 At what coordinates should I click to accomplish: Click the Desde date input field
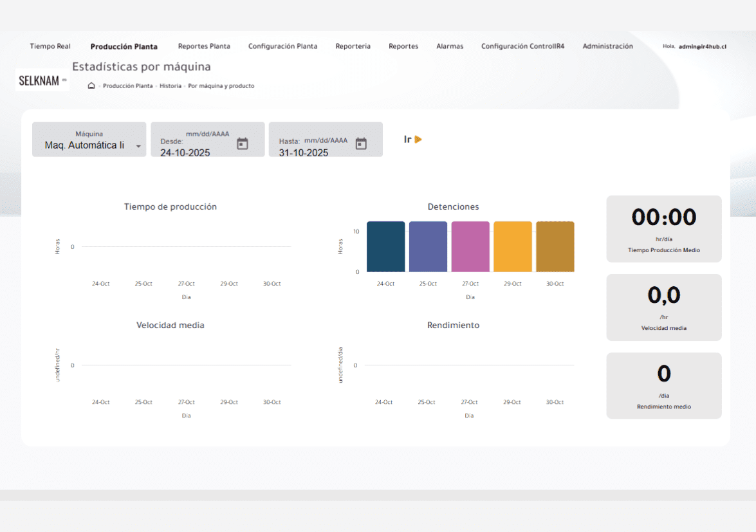(x=193, y=152)
